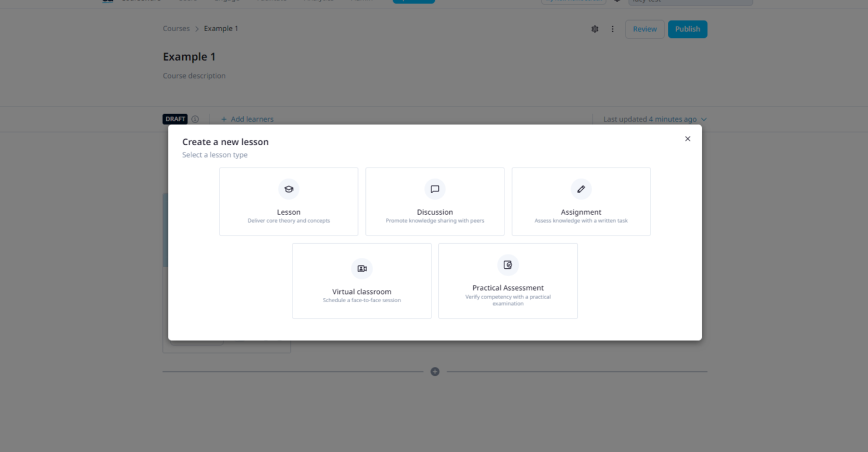
Task: Edit the Course description field
Action: coord(194,76)
